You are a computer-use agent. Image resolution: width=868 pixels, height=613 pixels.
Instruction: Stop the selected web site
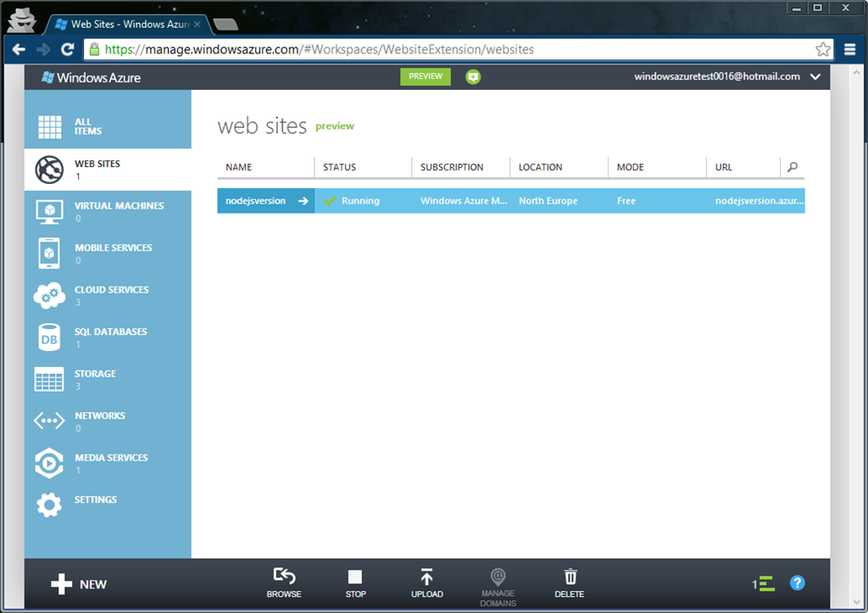pos(355,583)
